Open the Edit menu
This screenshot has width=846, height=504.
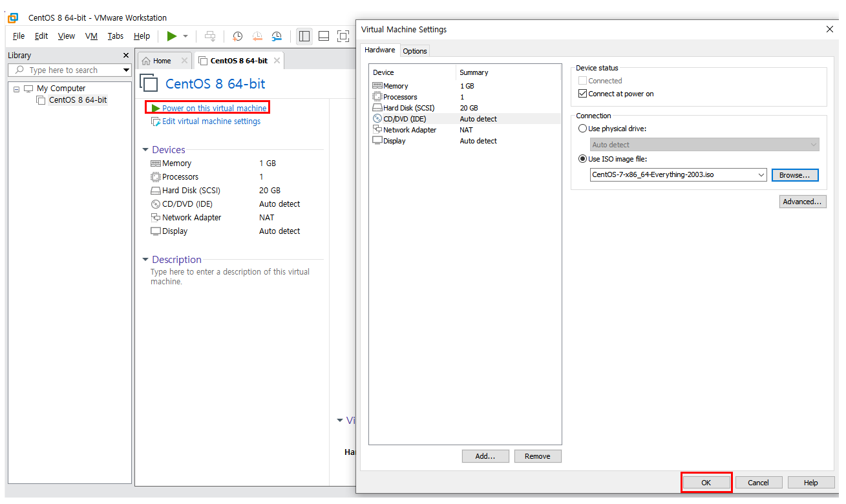pyautogui.click(x=41, y=36)
